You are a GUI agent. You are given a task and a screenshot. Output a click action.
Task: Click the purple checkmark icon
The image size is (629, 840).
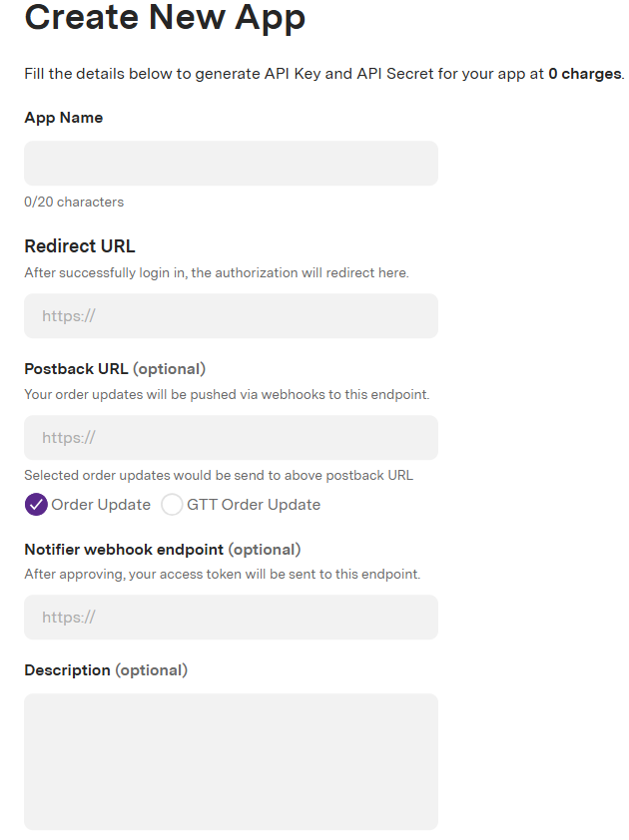(x=36, y=505)
